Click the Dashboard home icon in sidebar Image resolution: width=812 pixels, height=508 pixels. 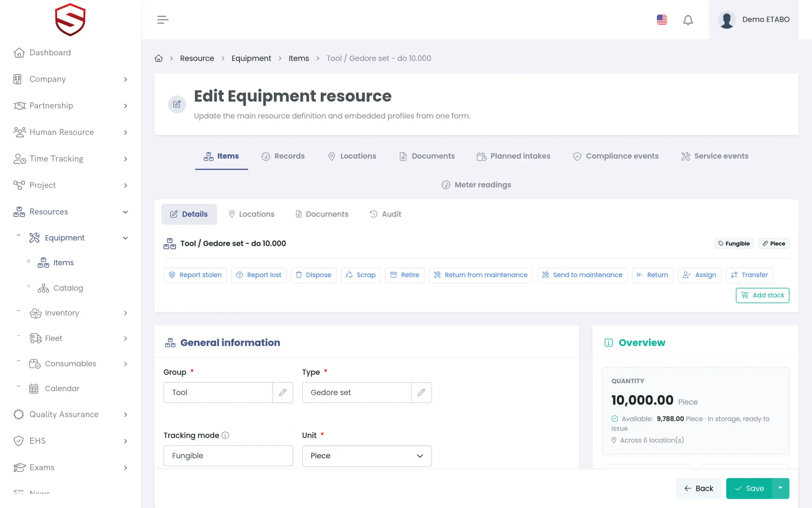(19, 53)
